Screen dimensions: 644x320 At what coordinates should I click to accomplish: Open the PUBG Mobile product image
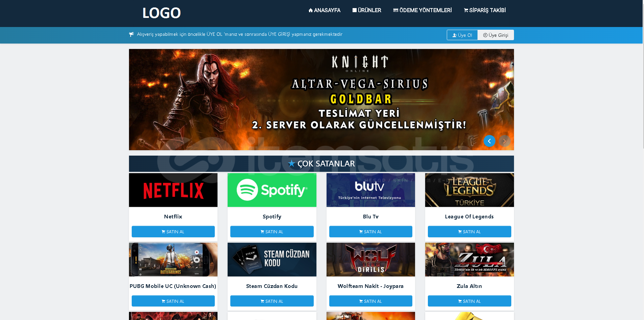tap(173, 260)
